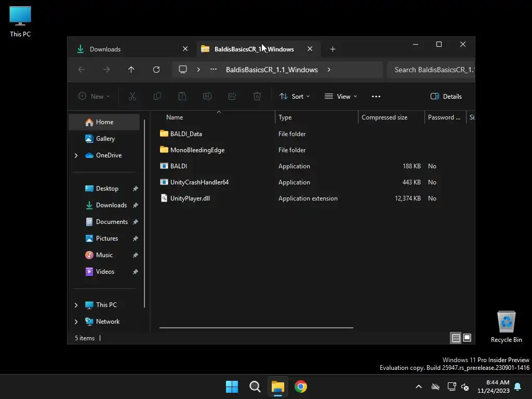Expand the Network tree node
Screen dimensions: 532x399
point(76,322)
